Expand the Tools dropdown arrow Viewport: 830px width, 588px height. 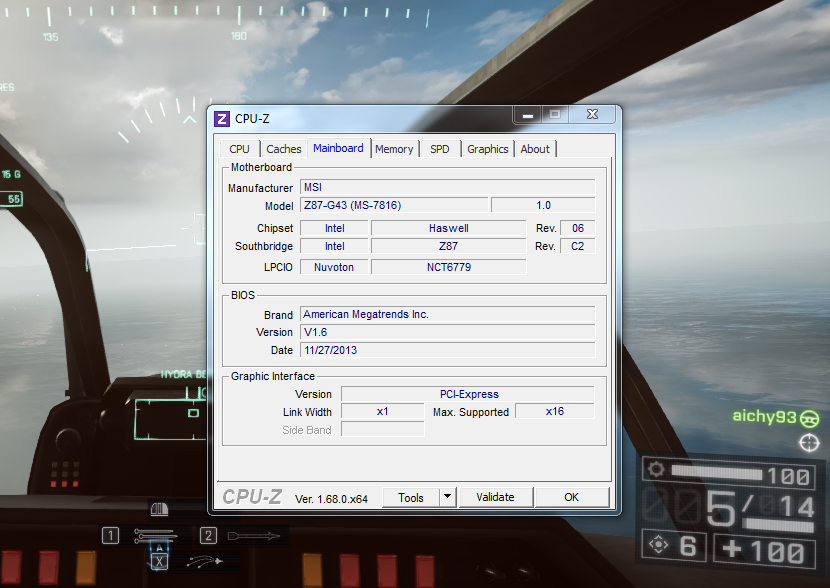(448, 497)
